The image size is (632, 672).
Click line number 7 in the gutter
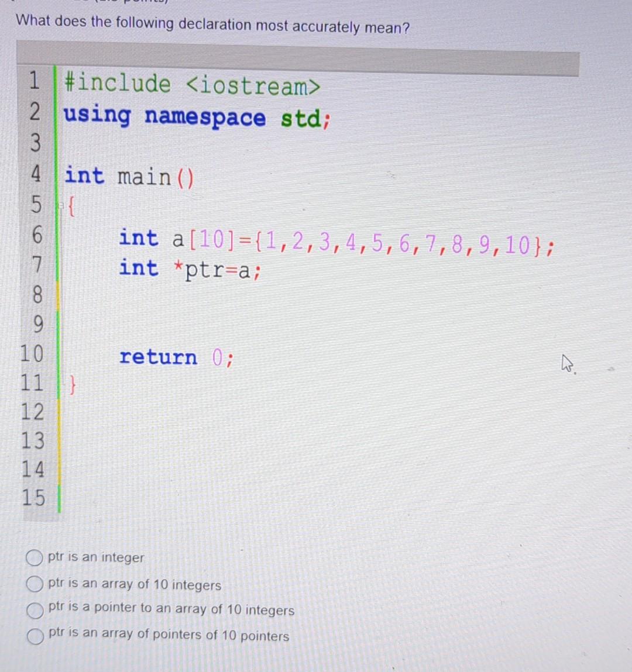[35, 266]
